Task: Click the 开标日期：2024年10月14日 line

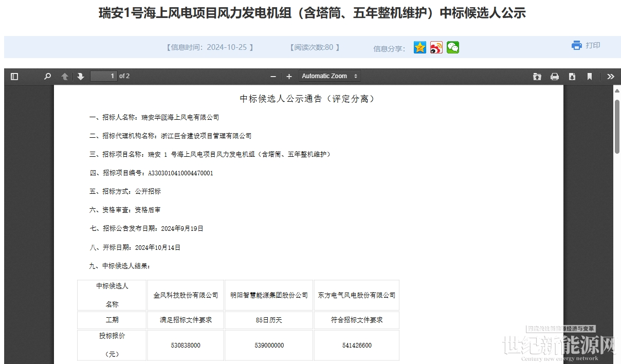Action: coord(135,247)
